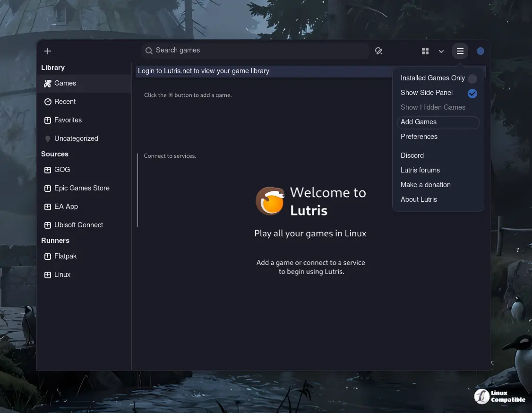This screenshot has height=413, width=532.
Task: Select Add Games from the menu
Action: (x=419, y=122)
